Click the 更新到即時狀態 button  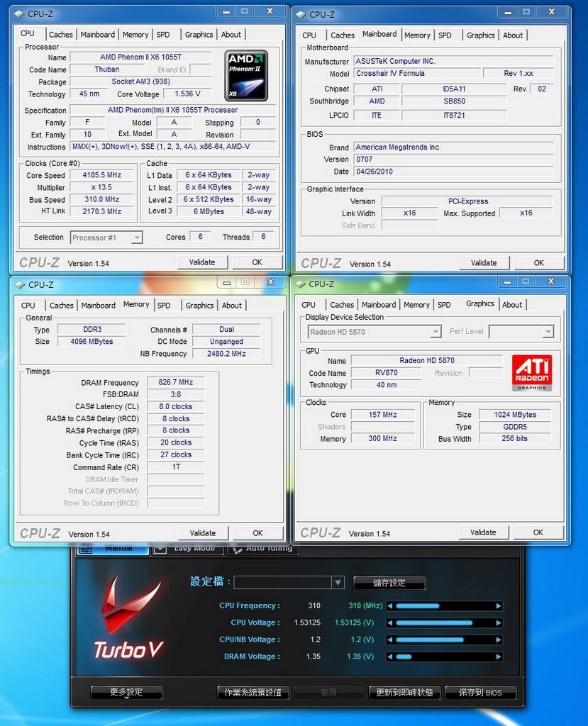[404, 693]
